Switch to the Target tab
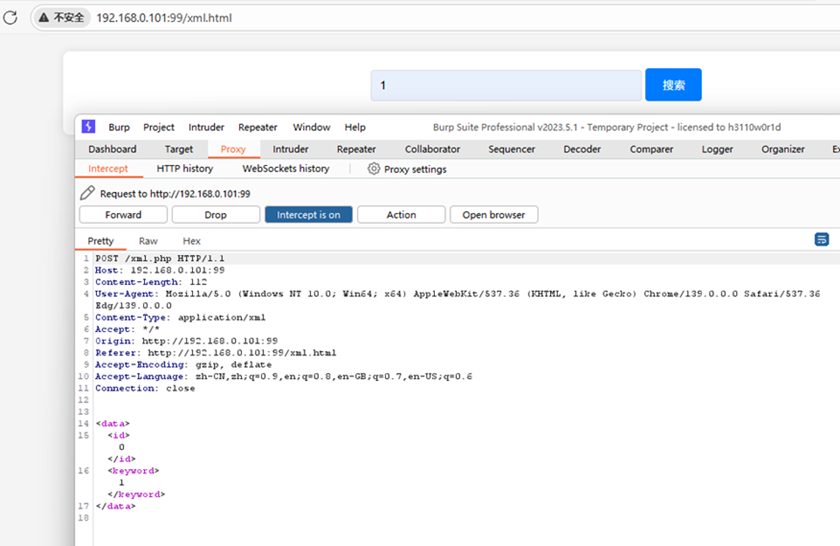 178,149
